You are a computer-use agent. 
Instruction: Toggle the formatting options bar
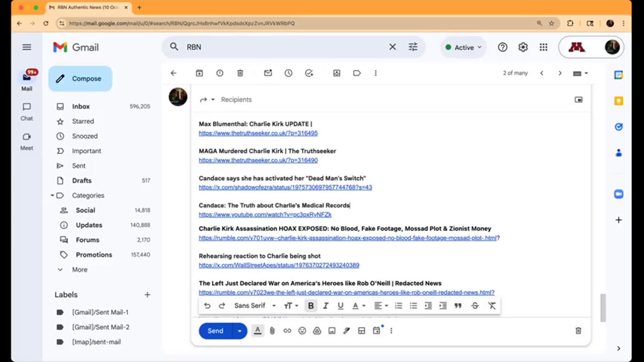pos(258,330)
